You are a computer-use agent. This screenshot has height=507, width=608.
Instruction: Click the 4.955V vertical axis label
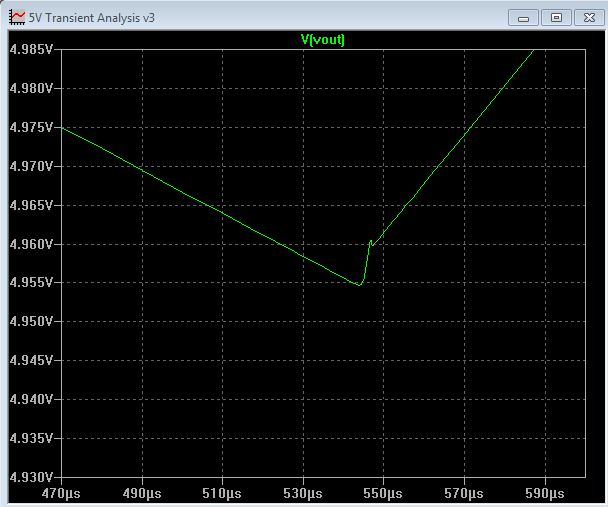pos(31,282)
